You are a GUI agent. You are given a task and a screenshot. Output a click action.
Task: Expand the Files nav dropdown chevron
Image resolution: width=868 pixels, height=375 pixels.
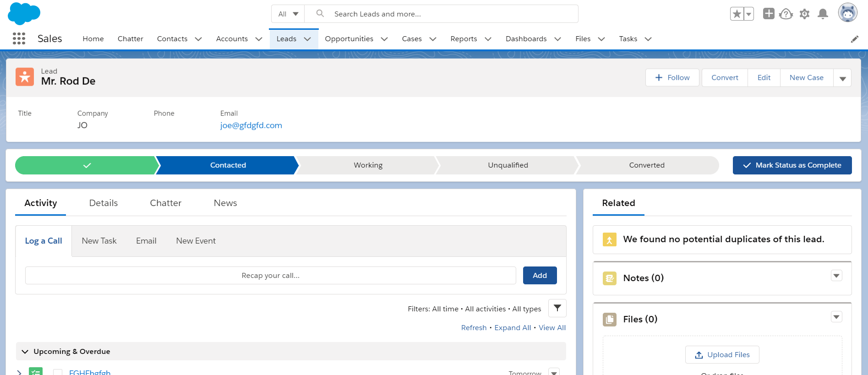tap(602, 39)
